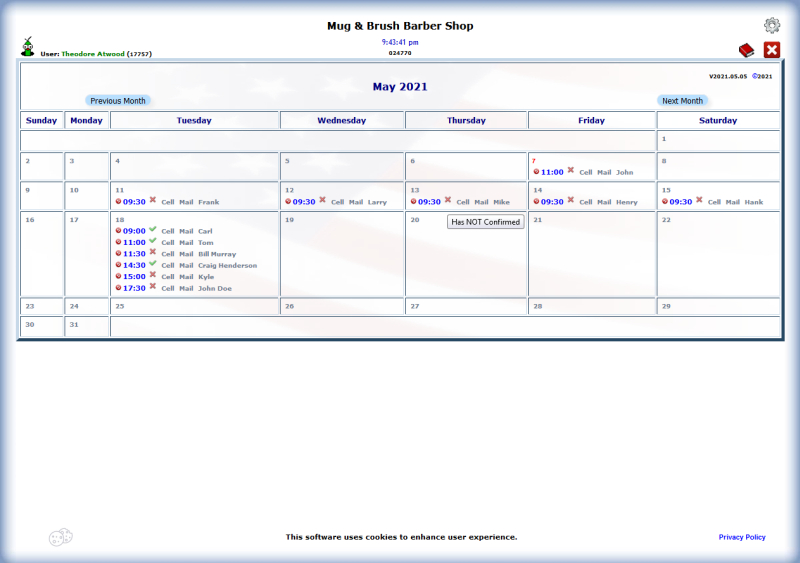800x563 pixels.
Task: Open the 14:30 appointment for Craig Henderson
Action: 134,265
